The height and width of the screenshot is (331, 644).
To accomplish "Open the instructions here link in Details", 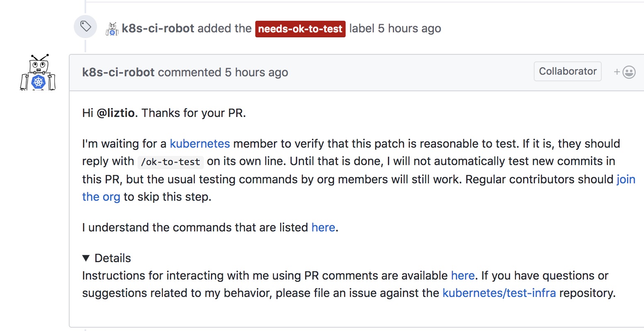I will (462, 275).
